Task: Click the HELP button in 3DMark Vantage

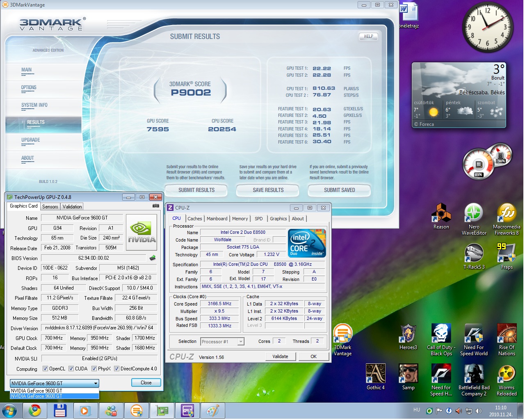Action: pyautogui.click(x=369, y=36)
